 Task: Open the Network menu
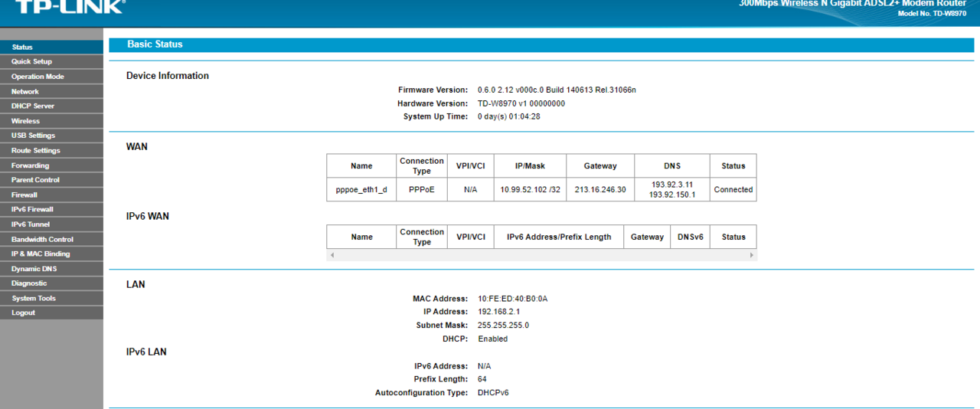51,91
